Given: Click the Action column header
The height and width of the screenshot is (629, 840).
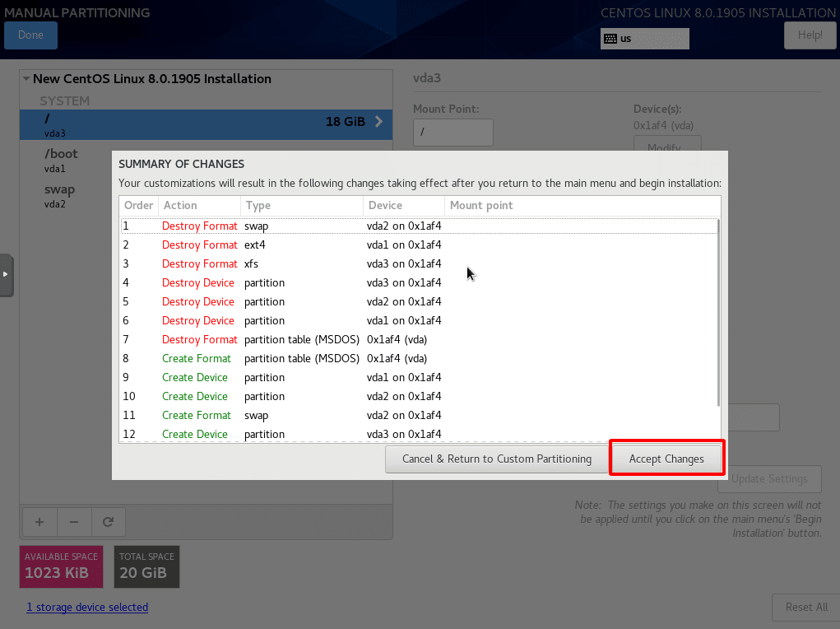Looking at the screenshot, I should [199, 205].
